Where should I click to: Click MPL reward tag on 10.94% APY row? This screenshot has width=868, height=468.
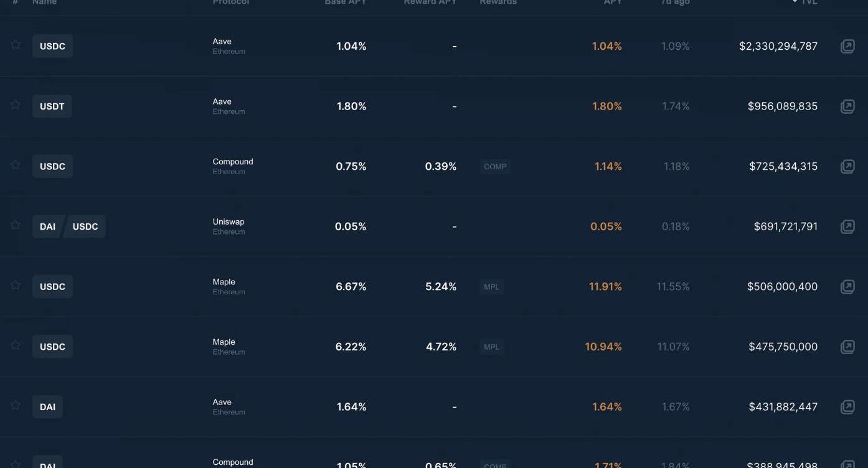click(491, 347)
